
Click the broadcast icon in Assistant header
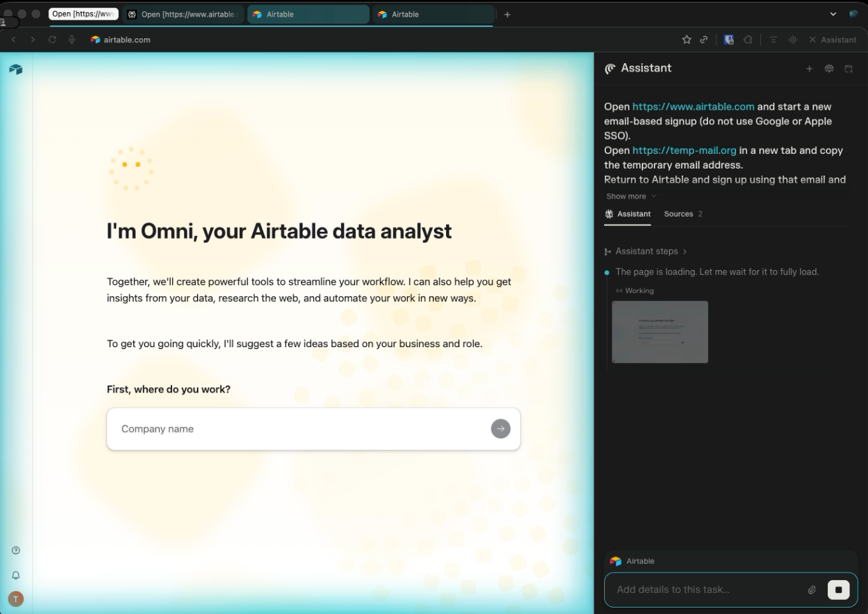pos(829,69)
